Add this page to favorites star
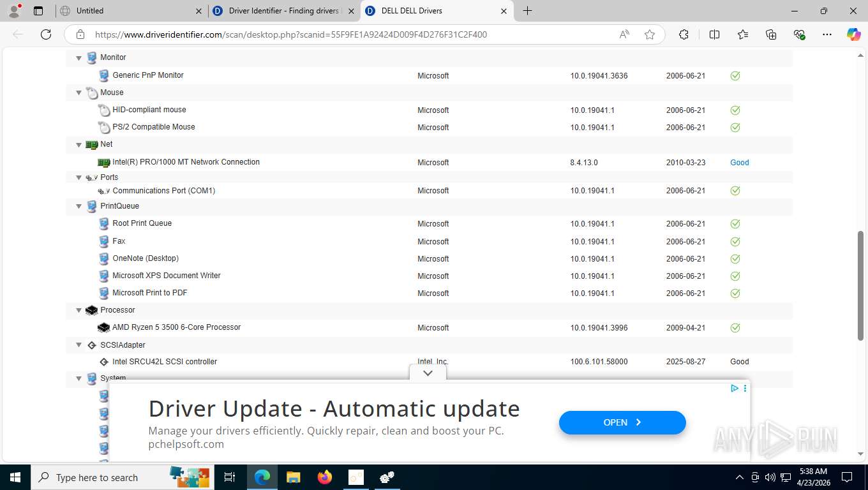The width and height of the screenshot is (868, 490). [x=650, y=34]
